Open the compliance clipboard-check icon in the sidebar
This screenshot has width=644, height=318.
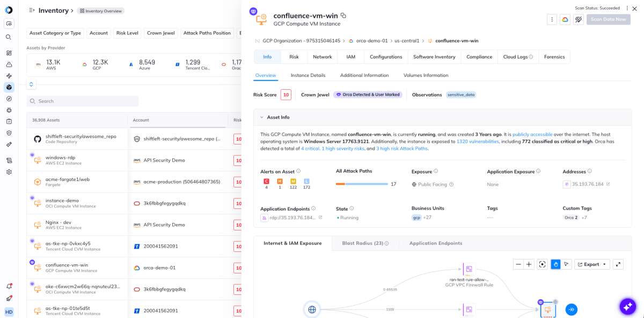[x=9, y=121]
